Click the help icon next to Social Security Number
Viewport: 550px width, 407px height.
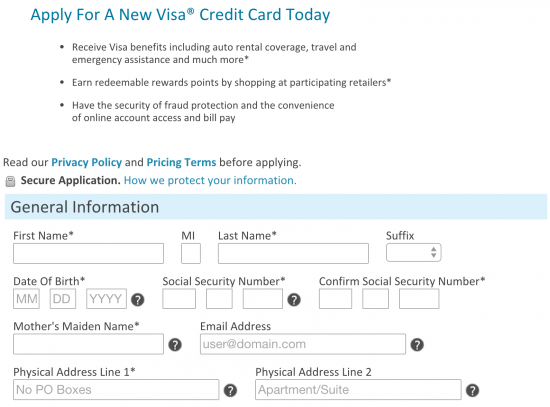click(294, 300)
